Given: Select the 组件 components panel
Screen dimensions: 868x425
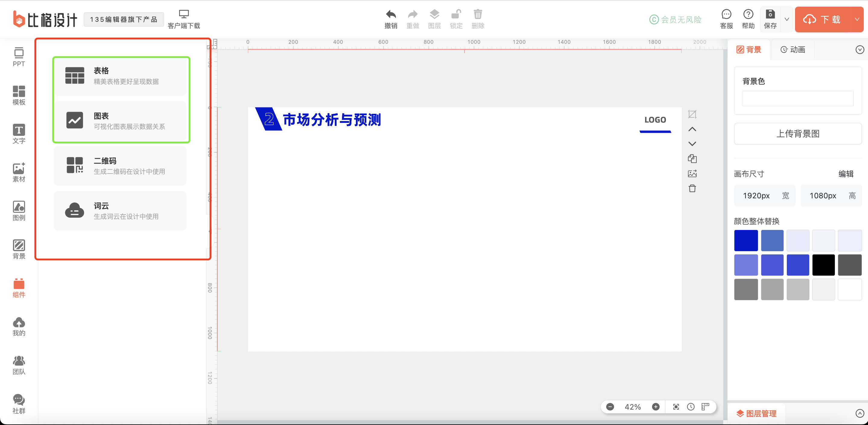Looking at the screenshot, I should click(19, 288).
